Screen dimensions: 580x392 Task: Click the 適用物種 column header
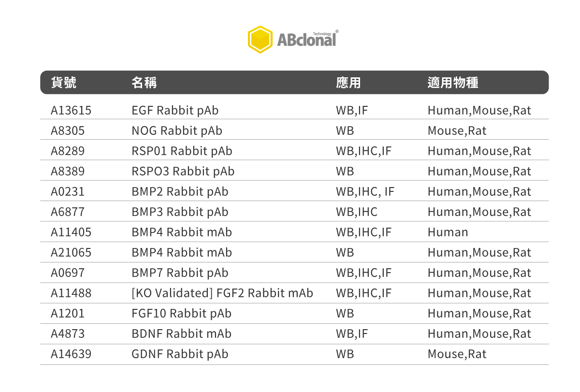tap(453, 83)
